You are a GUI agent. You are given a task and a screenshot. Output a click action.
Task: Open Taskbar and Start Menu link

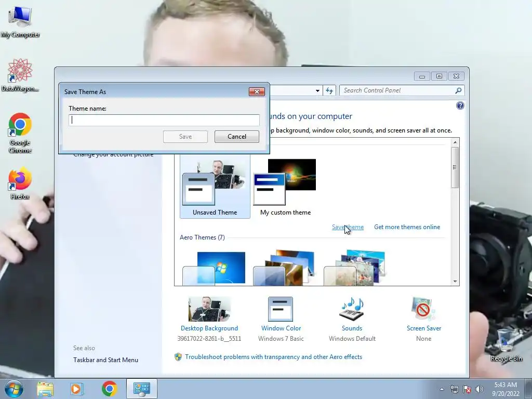(105, 360)
